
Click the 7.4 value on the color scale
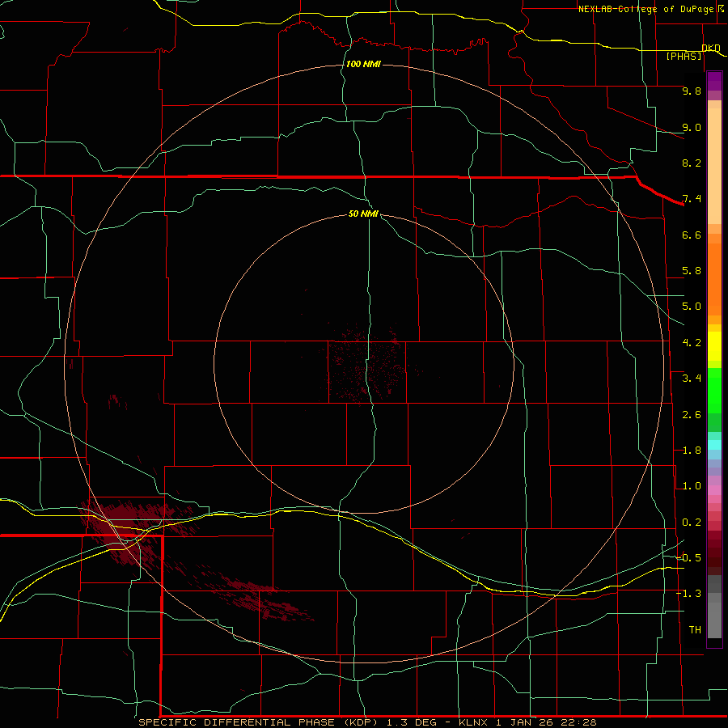click(x=692, y=199)
